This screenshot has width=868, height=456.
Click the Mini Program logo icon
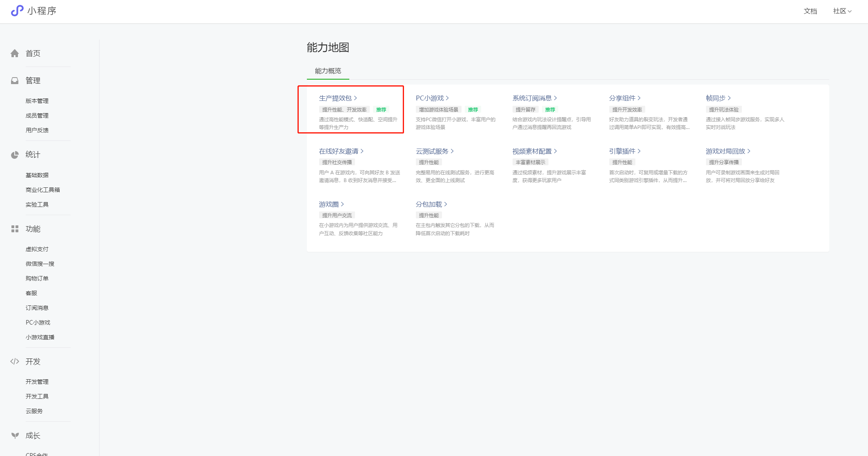[x=17, y=11]
